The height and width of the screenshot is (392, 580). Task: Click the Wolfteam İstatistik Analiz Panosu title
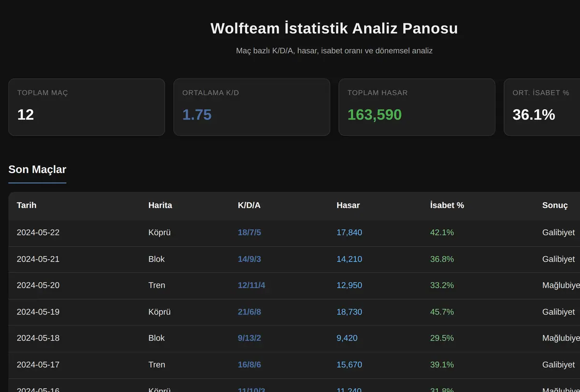point(334,29)
